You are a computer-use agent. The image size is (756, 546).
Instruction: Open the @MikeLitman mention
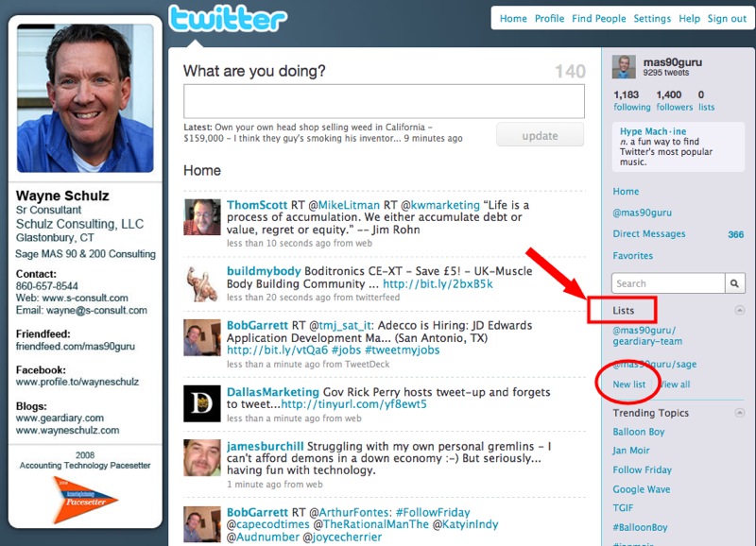[344, 205]
